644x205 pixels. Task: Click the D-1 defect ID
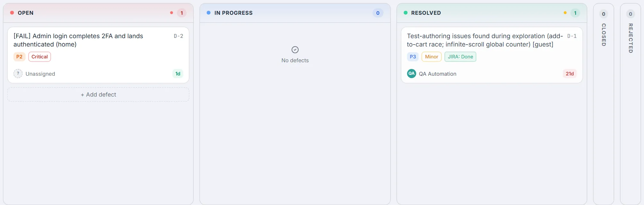point(572,36)
